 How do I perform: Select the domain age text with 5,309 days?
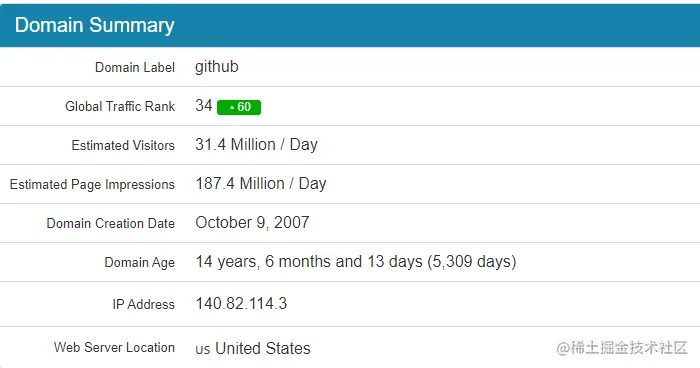click(356, 262)
